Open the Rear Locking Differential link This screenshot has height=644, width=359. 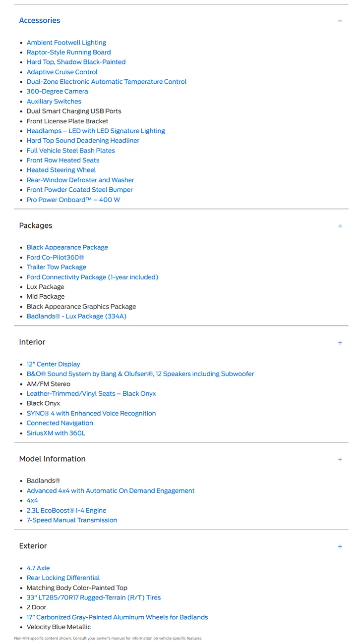pos(63,578)
